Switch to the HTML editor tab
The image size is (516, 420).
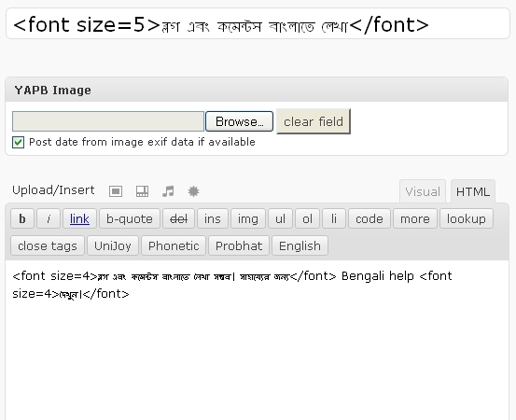[473, 191]
